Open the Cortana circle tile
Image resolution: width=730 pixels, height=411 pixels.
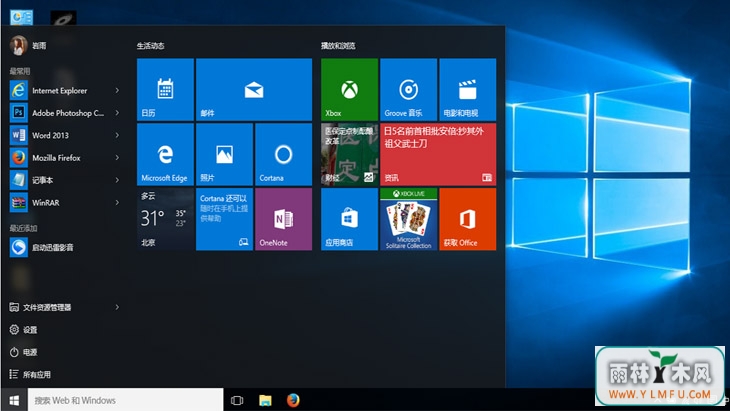[x=284, y=154]
